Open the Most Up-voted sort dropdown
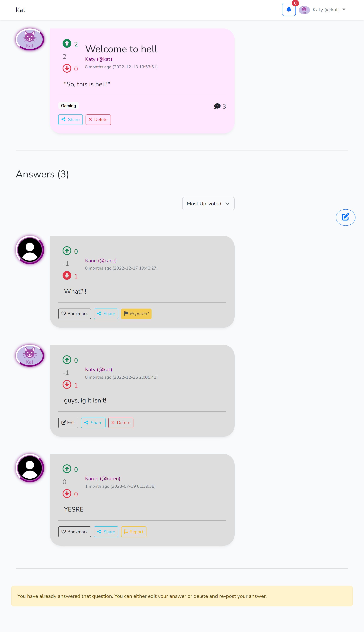 point(208,204)
